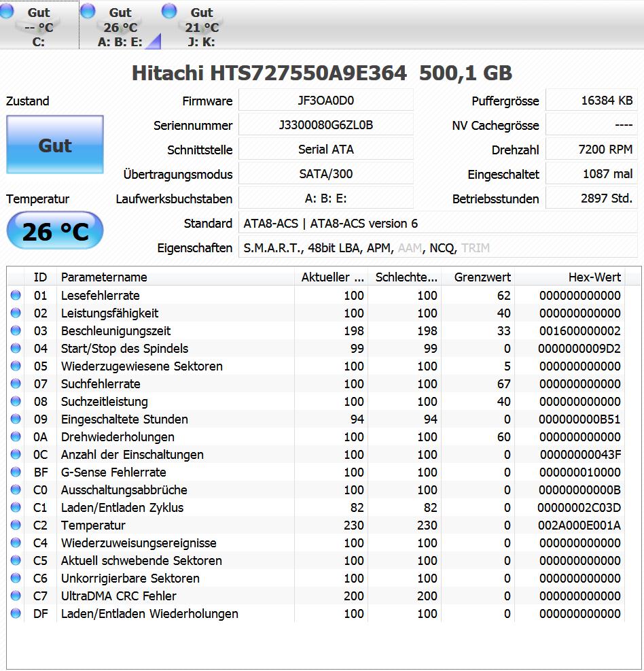644x671 pixels.
Task: Click the status orb of the C: drive
Action: pyautogui.click(x=7, y=11)
